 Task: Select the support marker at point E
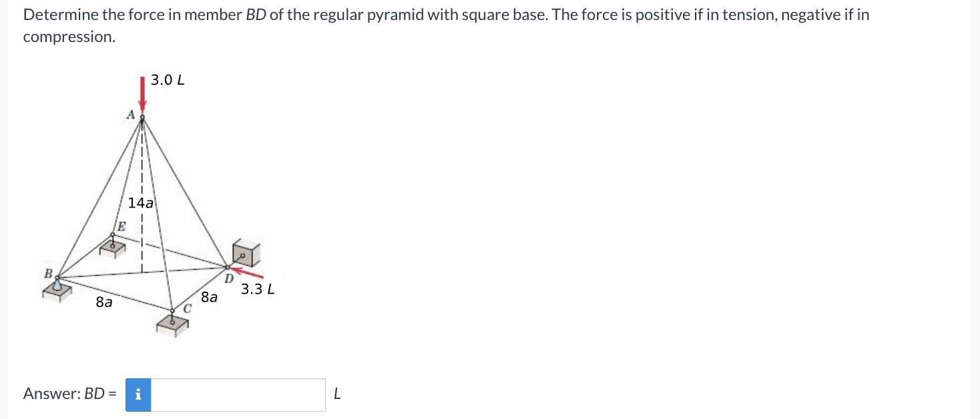(x=113, y=246)
